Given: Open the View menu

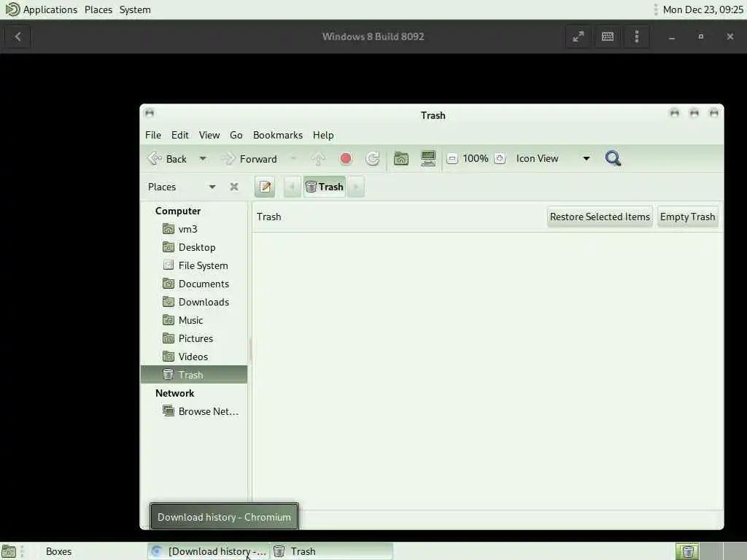Looking at the screenshot, I should pos(209,135).
